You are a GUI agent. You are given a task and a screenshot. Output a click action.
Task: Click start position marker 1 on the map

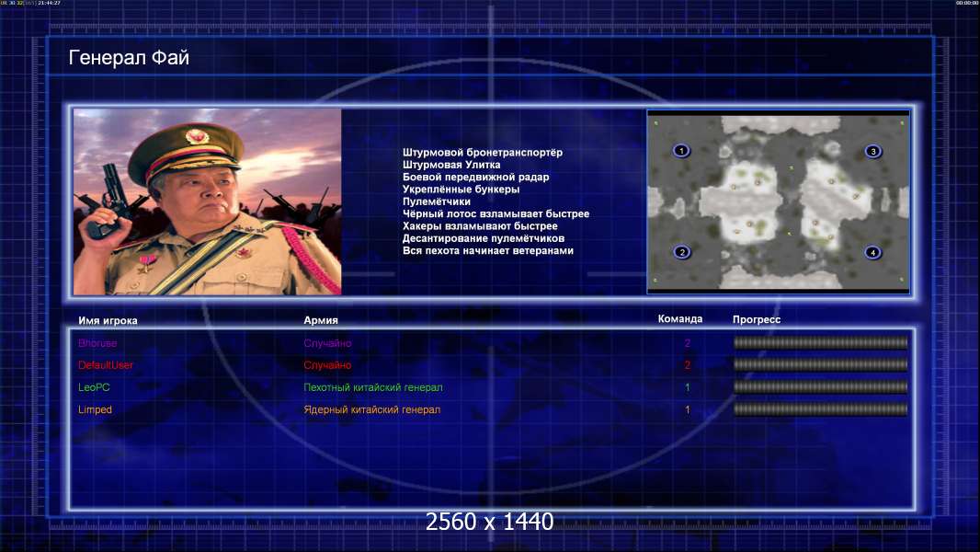click(681, 151)
